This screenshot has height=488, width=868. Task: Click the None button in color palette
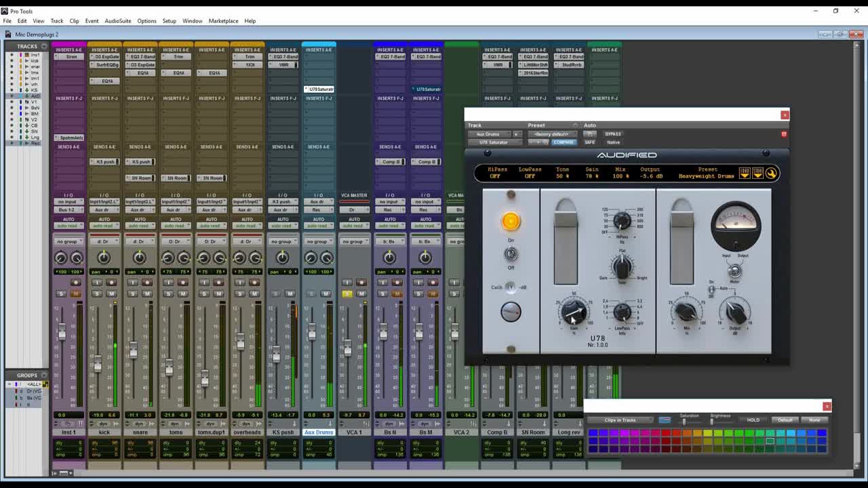click(814, 420)
